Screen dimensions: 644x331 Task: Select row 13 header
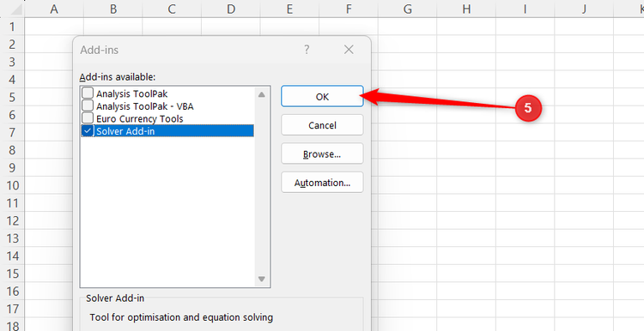pyautogui.click(x=12, y=238)
